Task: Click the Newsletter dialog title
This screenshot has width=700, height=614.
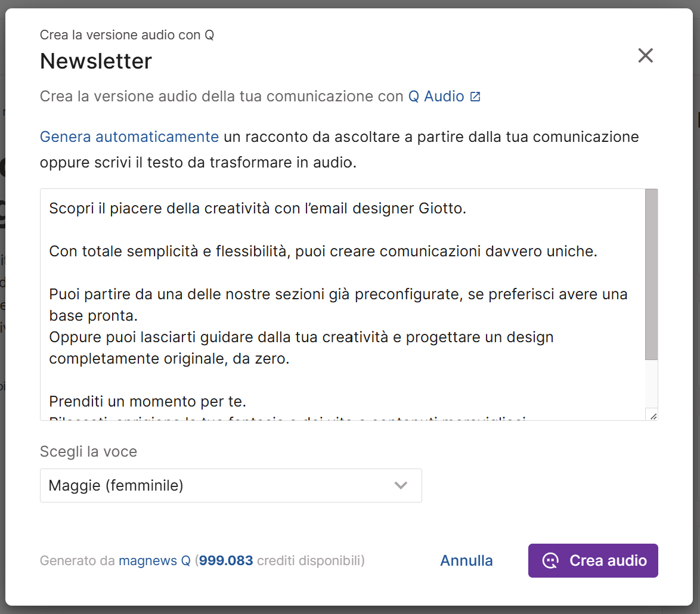Action: click(96, 61)
